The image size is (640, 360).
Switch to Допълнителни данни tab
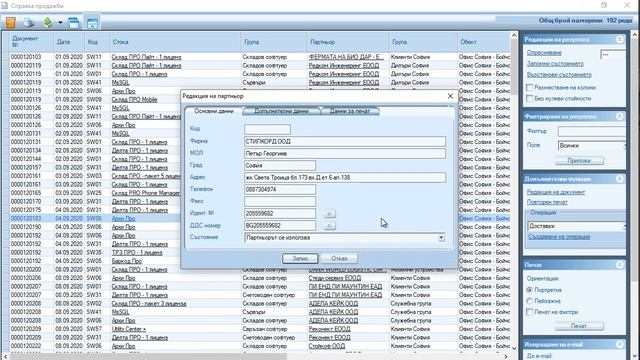click(x=281, y=111)
